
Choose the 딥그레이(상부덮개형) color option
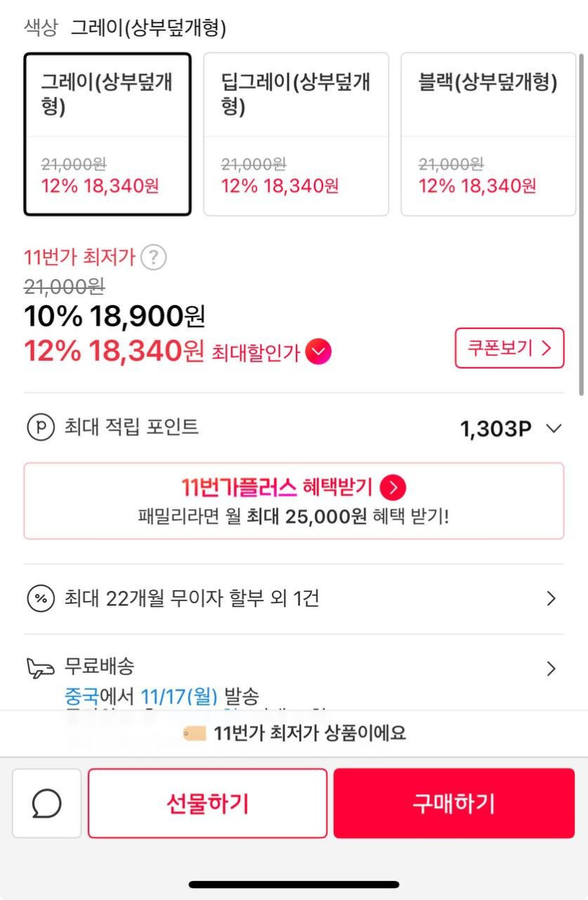tap(296, 134)
